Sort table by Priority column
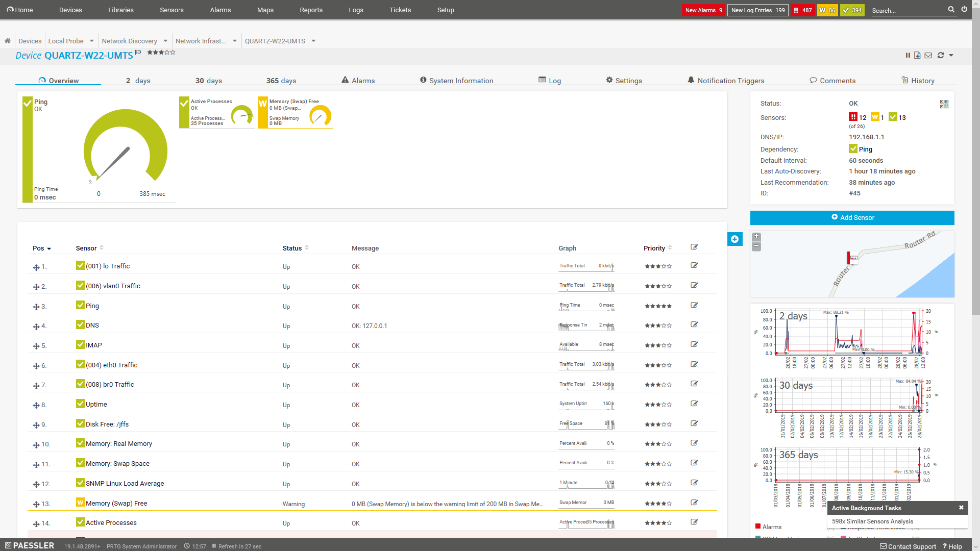 (657, 248)
